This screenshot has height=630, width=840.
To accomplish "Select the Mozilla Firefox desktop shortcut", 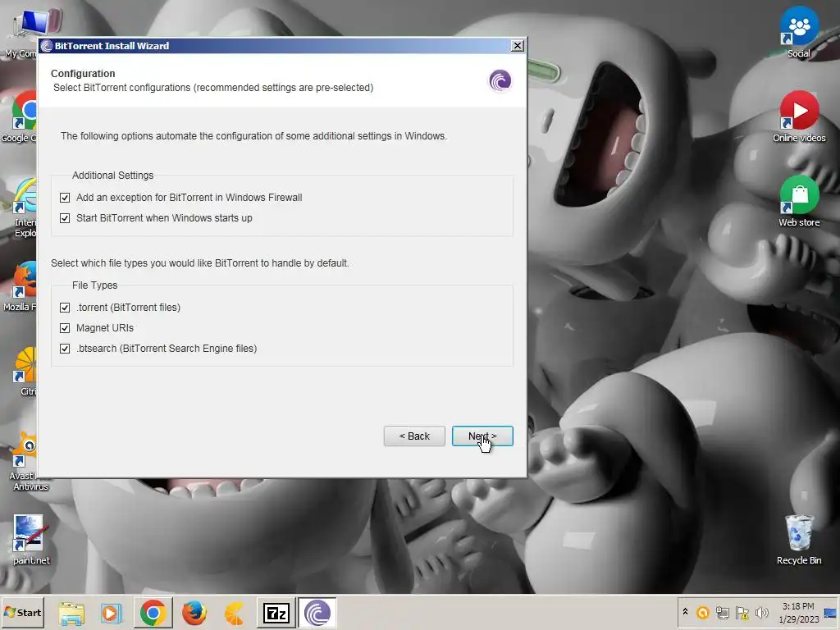I will [21, 286].
